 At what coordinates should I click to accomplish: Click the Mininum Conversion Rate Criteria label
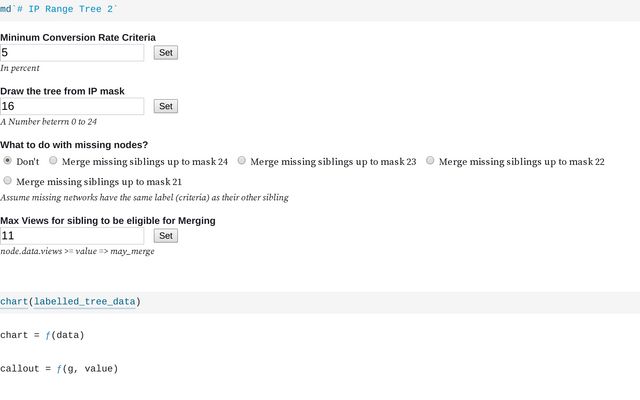click(x=78, y=38)
